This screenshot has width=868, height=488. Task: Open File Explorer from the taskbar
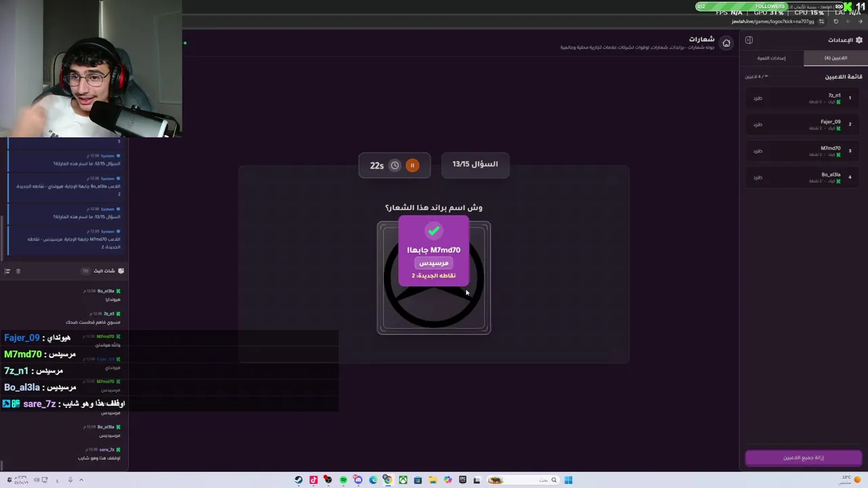point(433,480)
